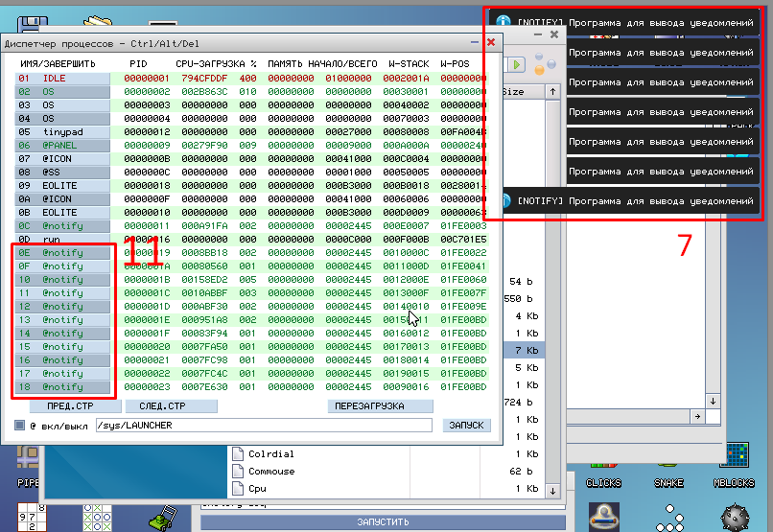This screenshot has height=532, width=773.
Task: Terminate process 09 EOLITE
Action: [x=62, y=186]
